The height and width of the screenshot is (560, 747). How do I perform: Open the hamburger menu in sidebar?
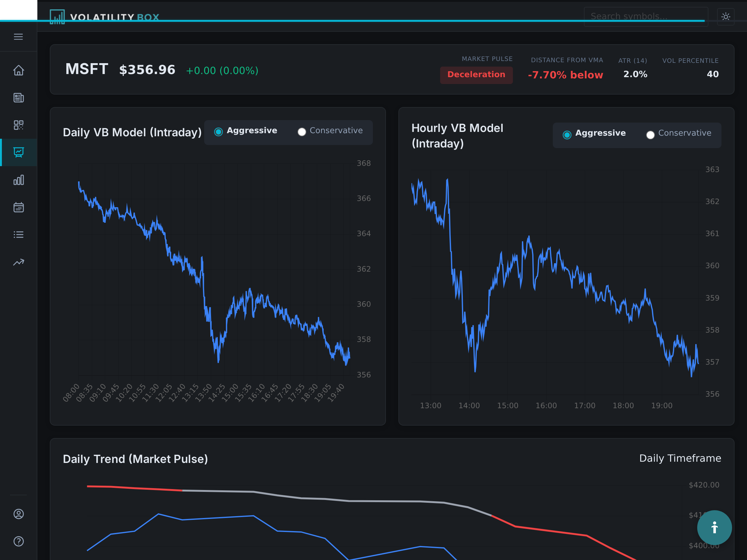[x=18, y=36]
